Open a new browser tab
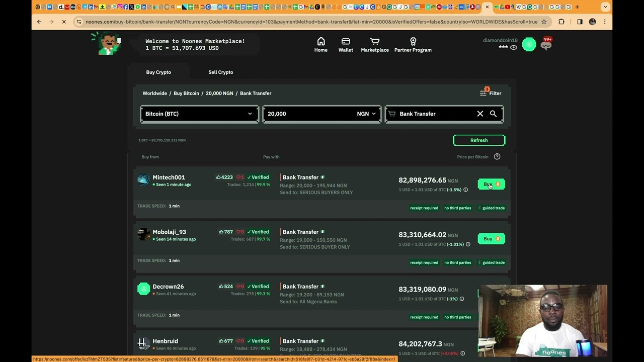Viewport: 644px width, 362px height. click(x=577, y=7)
